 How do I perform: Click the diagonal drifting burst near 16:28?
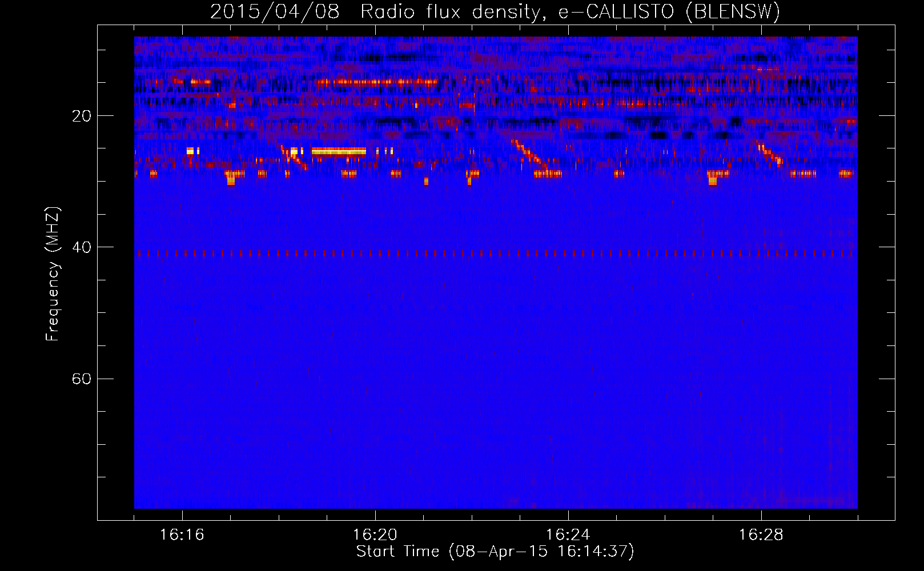(770, 154)
